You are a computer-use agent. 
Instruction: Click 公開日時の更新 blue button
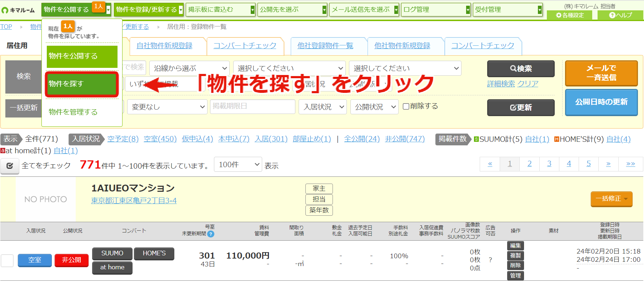[601, 102]
